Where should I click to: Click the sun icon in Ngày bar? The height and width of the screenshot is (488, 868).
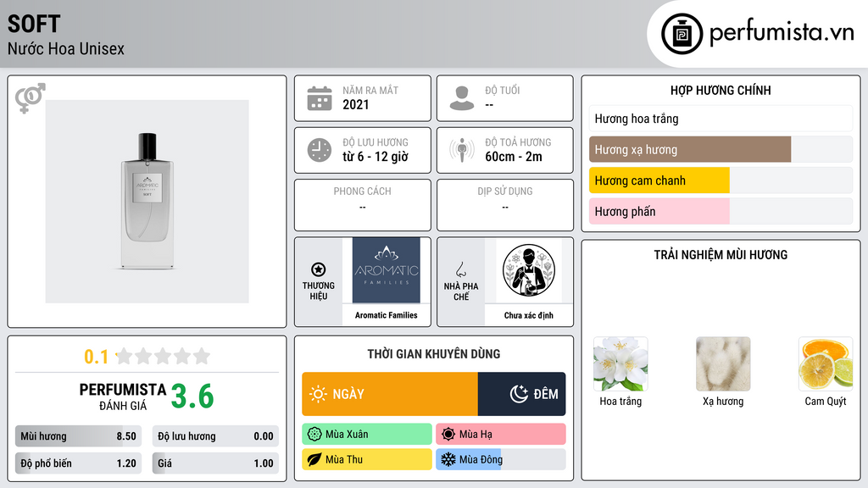pos(318,394)
